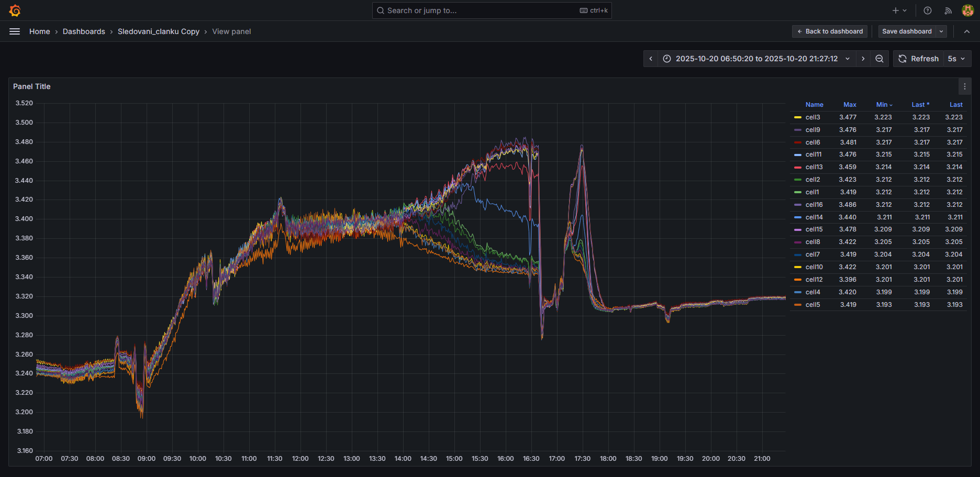Screen dimensions: 980x477
Task: Open the help question mark icon
Action: [x=928, y=10]
